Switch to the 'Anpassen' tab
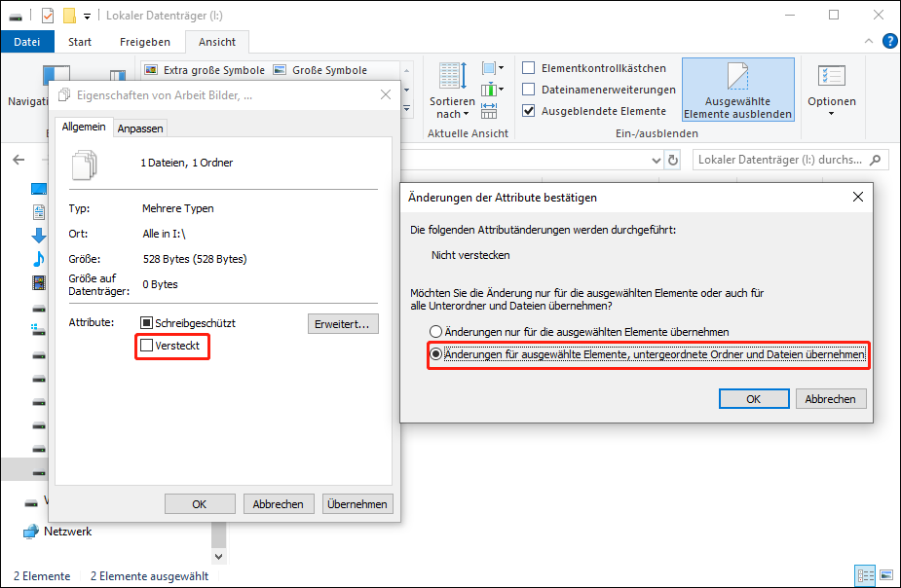Viewport: 901px width, 588px height. point(141,128)
